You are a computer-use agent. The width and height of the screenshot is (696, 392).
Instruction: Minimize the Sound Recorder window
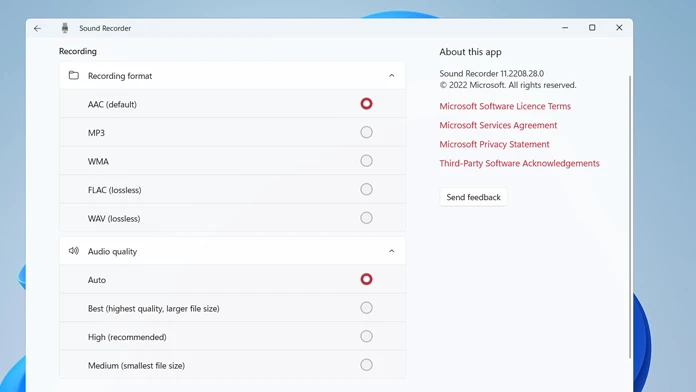point(565,28)
